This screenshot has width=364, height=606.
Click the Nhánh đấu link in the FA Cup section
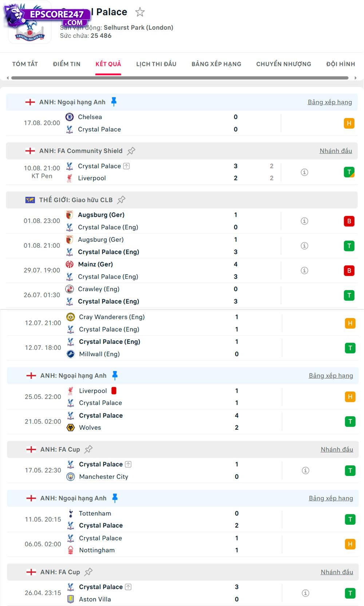pos(337,449)
